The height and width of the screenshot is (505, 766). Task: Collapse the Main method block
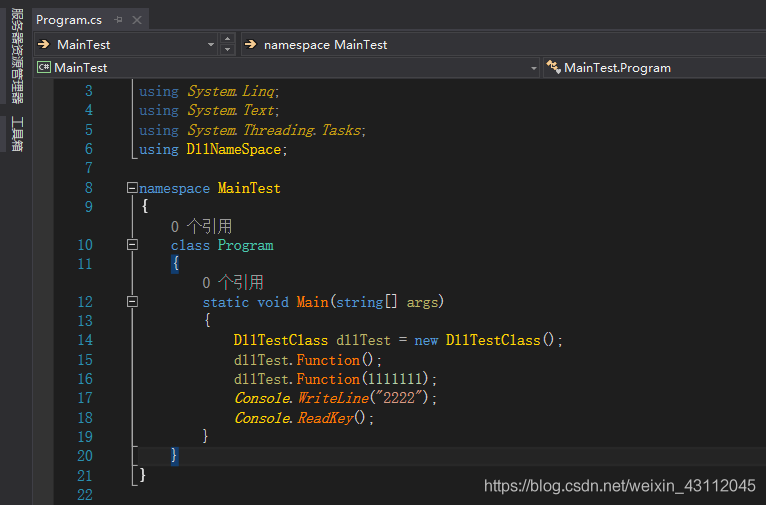click(x=132, y=302)
